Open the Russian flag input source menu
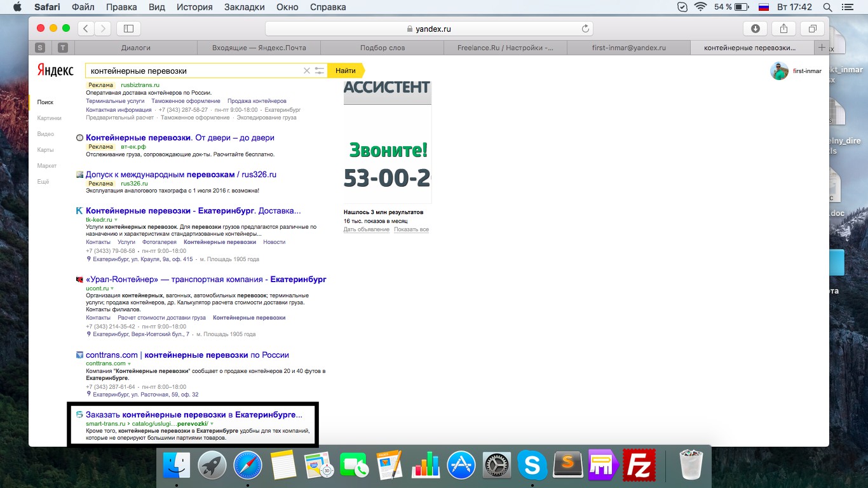The width and height of the screenshot is (868, 488). pyautogui.click(x=764, y=7)
